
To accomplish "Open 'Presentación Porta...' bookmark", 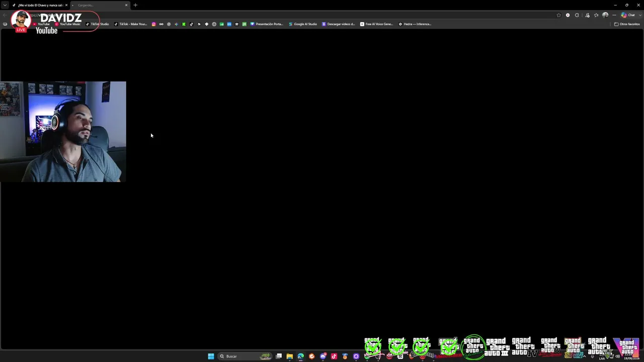I will (x=267, y=24).
